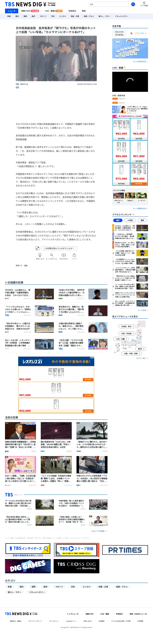The image size is (153, 644).
Task: Click 物件検索 button on ¥62,000 Leopalace listing
Action: click(x=88, y=380)
